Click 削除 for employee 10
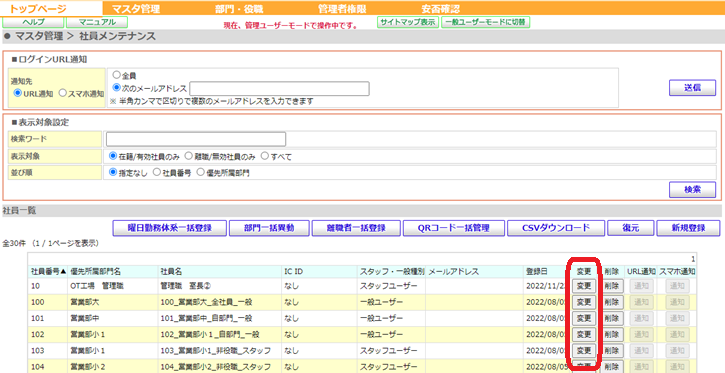The image size is (725, 373). (x=612, y=286)
